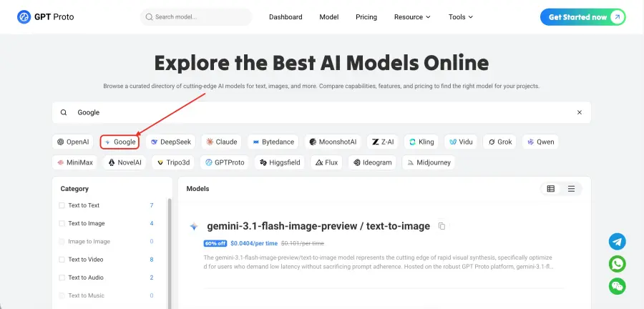
Task: Open WeChat contact button
Action: point(618,286)
